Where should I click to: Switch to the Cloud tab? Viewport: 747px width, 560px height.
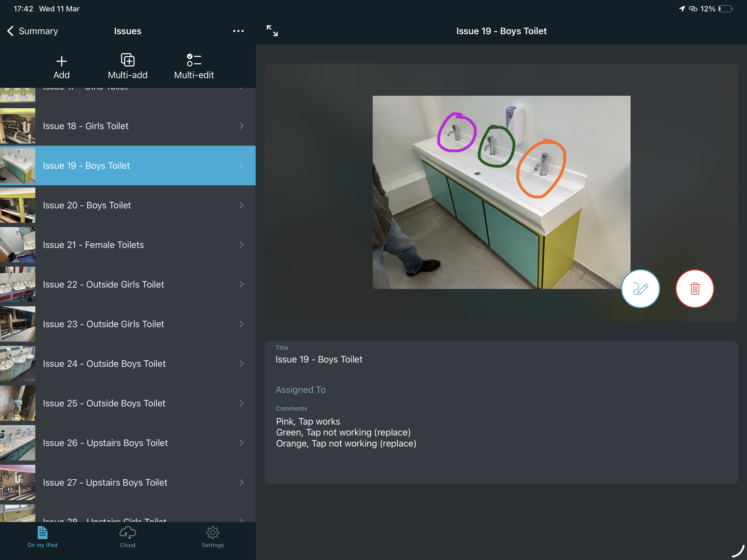(x=128, y=537)
